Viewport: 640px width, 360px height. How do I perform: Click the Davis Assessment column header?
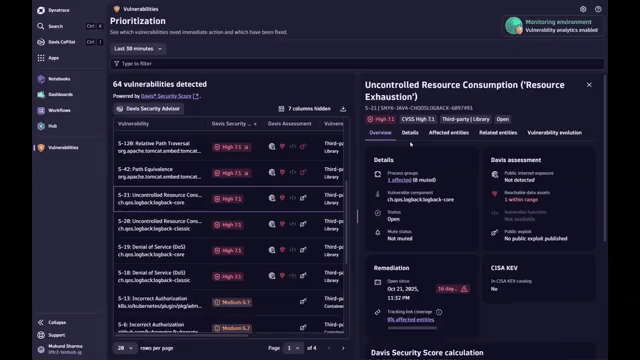(289, 124)
